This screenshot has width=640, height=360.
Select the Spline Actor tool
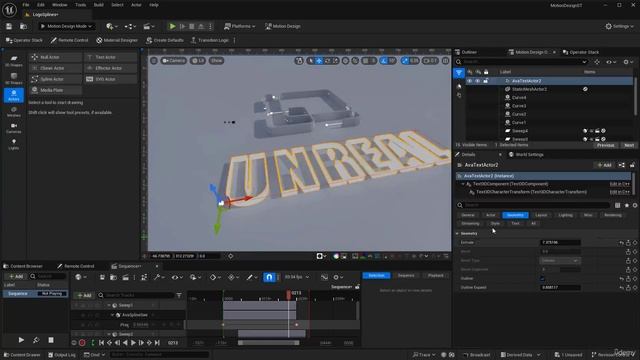[x=56, y=79]
